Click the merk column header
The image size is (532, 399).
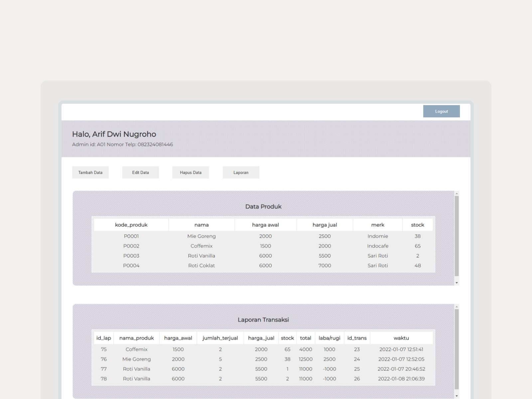tap(378, 225)
